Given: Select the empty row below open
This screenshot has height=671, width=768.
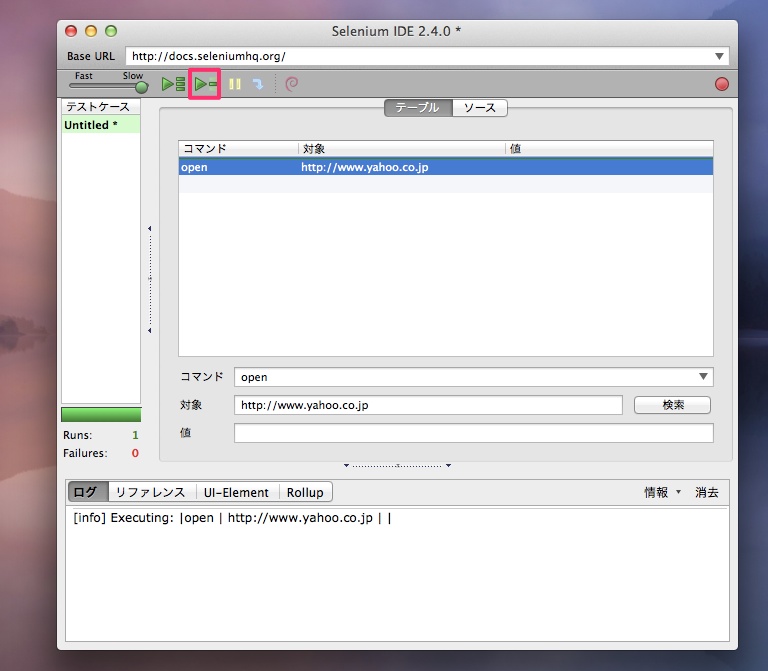Looking at the screenshot, I should click(446, 184).
